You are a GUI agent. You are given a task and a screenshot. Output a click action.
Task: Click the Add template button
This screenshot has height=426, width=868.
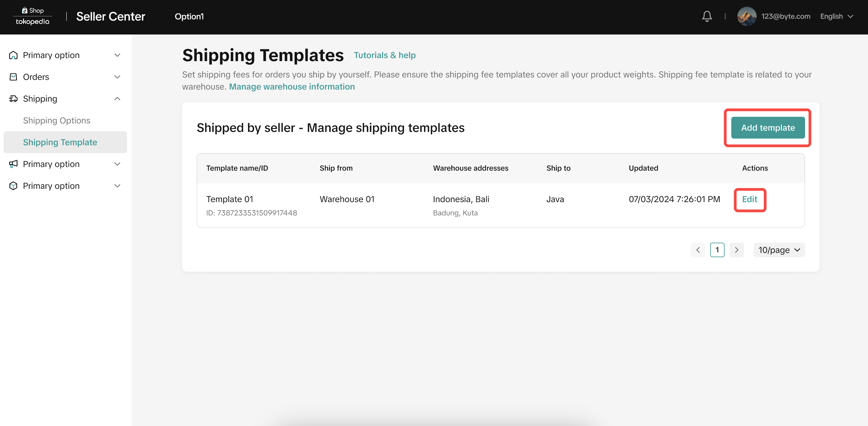768,128
